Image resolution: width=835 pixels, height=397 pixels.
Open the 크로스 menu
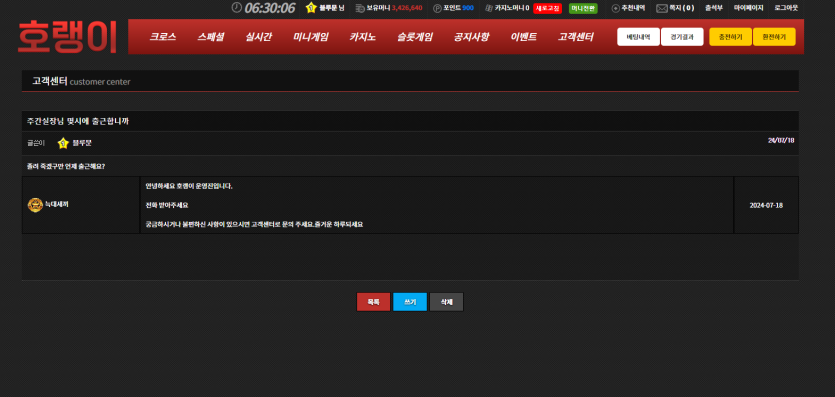(162, 37)
